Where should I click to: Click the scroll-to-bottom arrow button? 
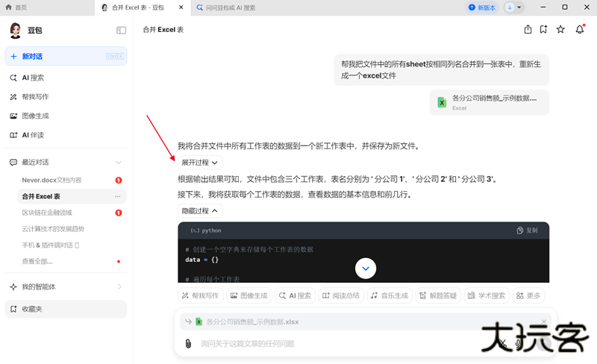(365, 268)
